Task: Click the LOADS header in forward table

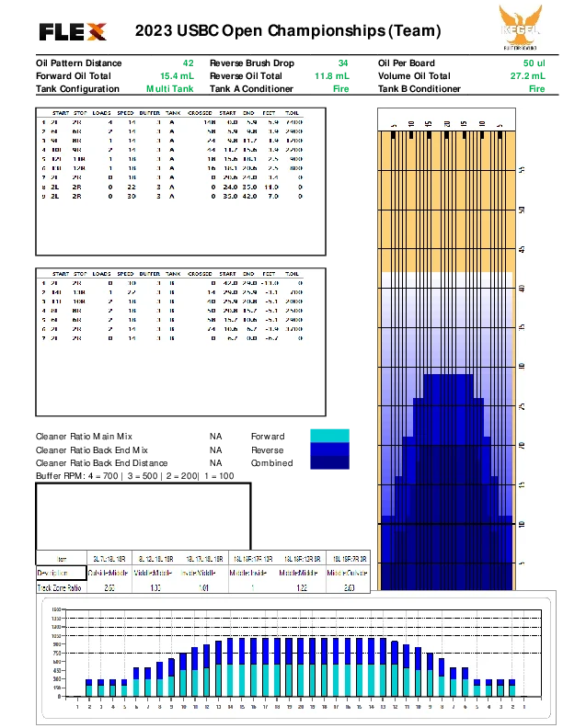Action: [x=101, y=113]
